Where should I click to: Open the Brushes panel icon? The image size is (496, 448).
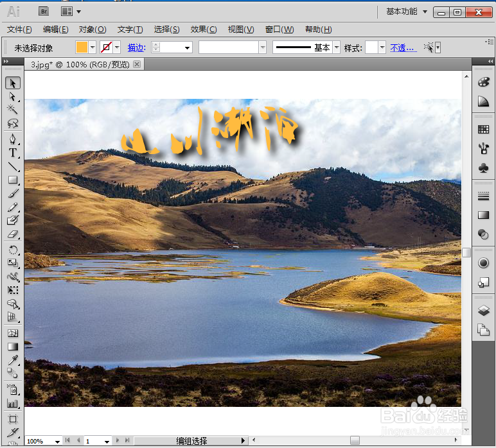click(x=483, y=148)
